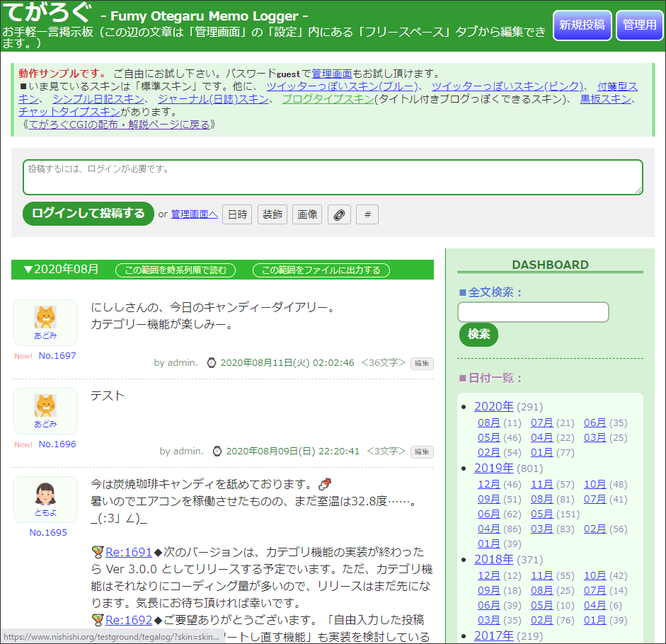
Task: Click the 日時 date insert icon
Action: click(237, 214)
